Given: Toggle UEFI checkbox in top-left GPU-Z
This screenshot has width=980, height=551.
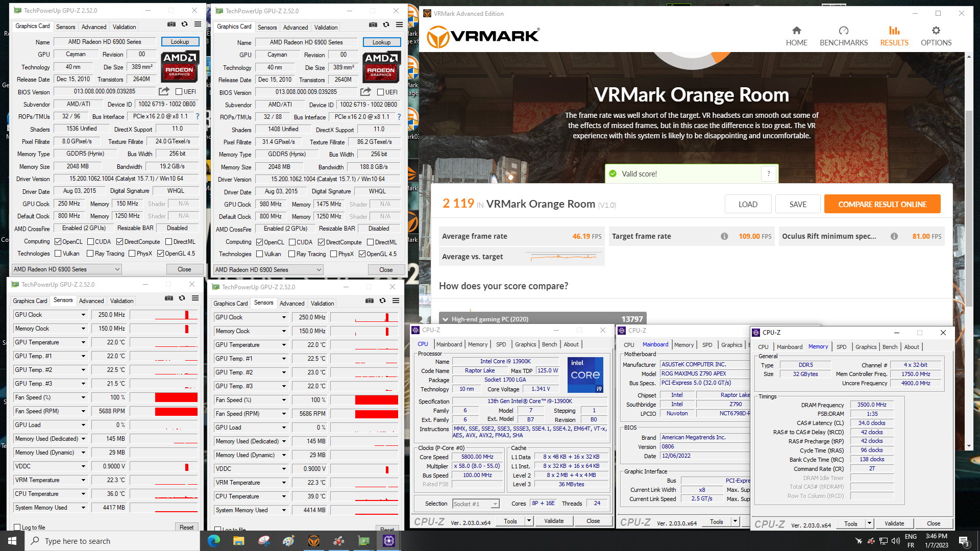Looking at the screenshot, I should 179,92.
